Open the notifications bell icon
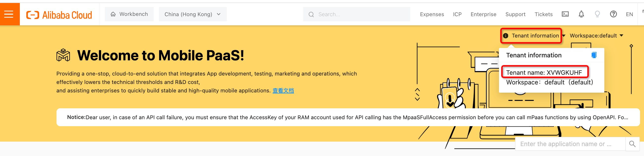Image resolution: width=644 pixels, height=156 pixels. click(581, 14)
